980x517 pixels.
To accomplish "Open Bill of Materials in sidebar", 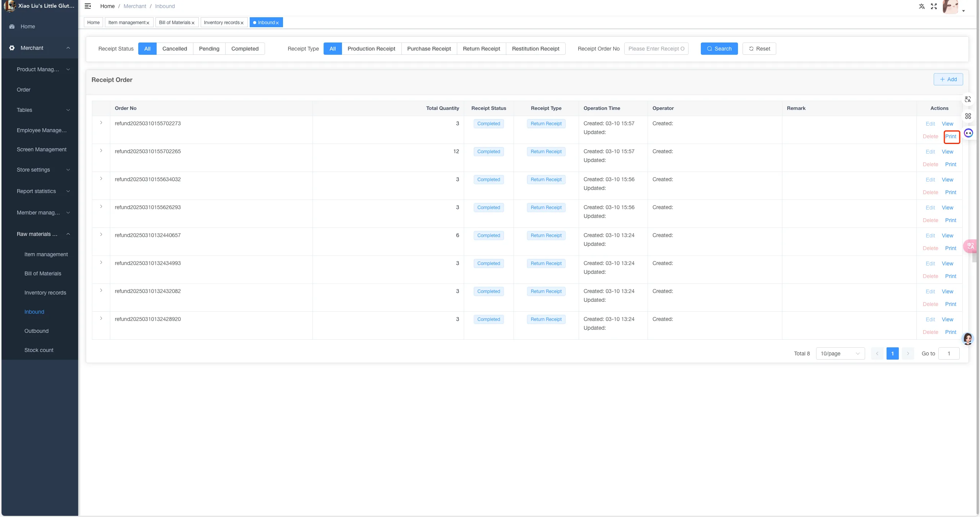I will [43, 273].
